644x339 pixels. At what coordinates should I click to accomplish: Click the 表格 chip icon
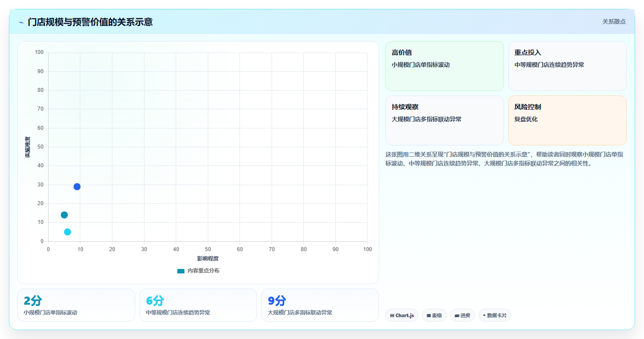click(x=429, y=315)
